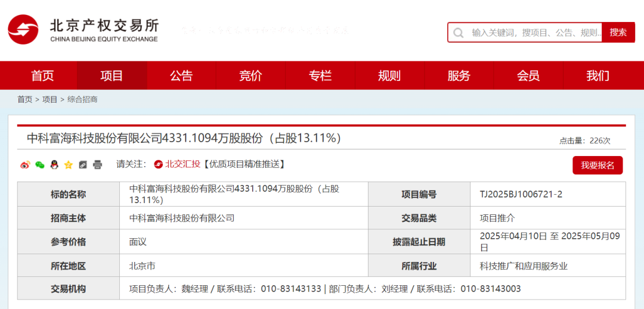644x309 pixels.
Task: Click the 所在地区 header cell
Action: point(68,266)
